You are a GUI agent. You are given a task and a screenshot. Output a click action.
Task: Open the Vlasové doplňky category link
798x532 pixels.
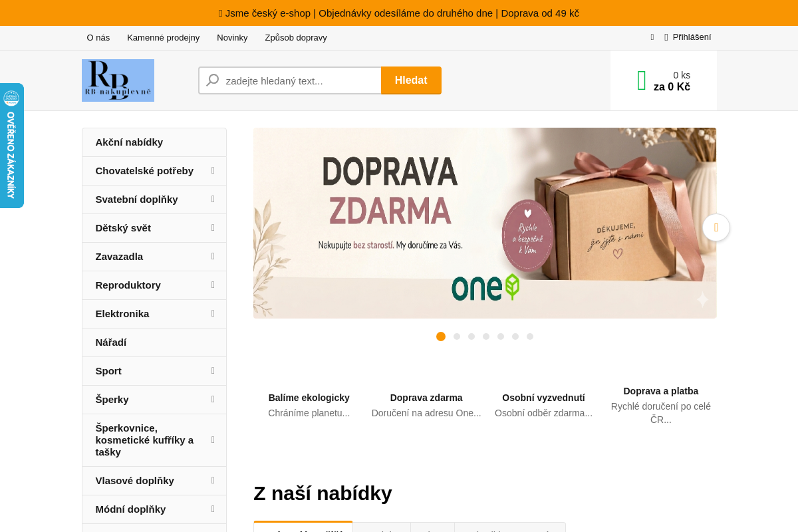pos(134,481)
